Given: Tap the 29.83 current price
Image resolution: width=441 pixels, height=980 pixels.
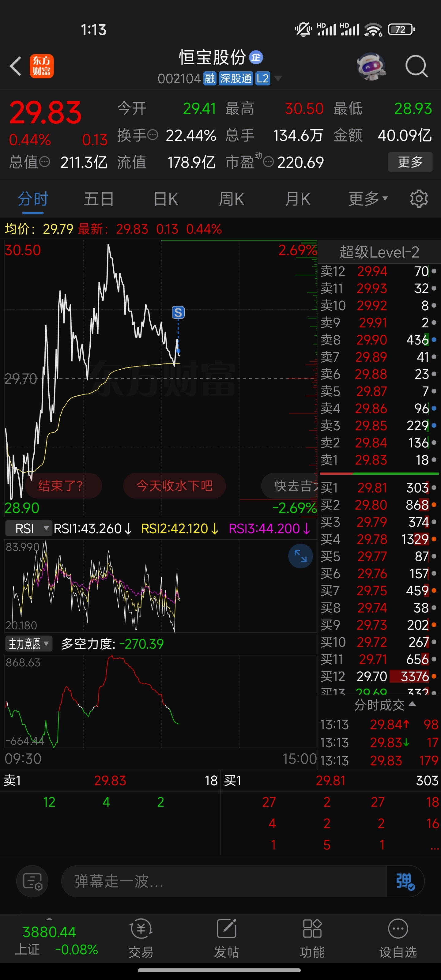Looking at the screenshot, I should tap(46, 113).
